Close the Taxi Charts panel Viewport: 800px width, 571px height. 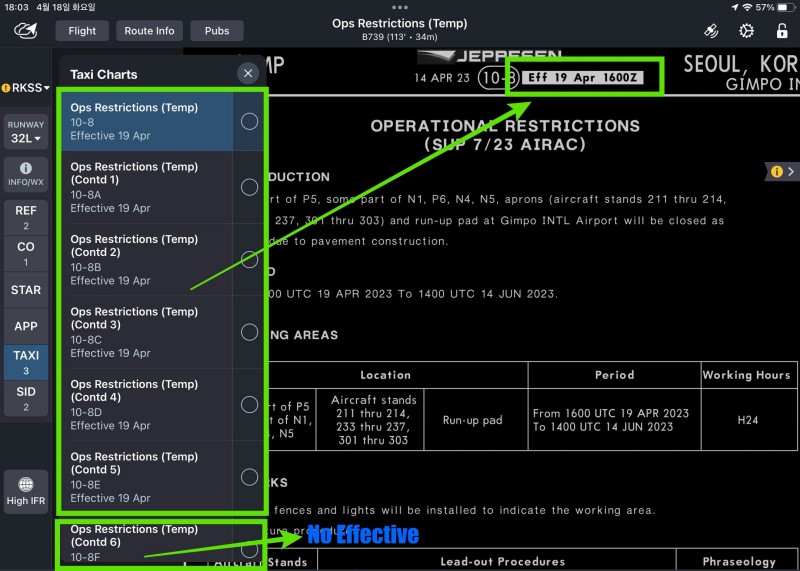click(248, 73)
